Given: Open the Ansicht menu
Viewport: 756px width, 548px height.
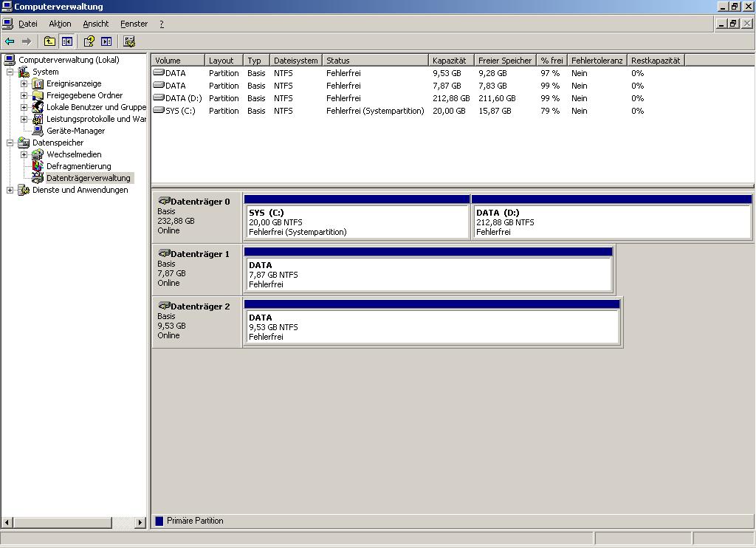Looking at the screenshot, I should point(95,24).
